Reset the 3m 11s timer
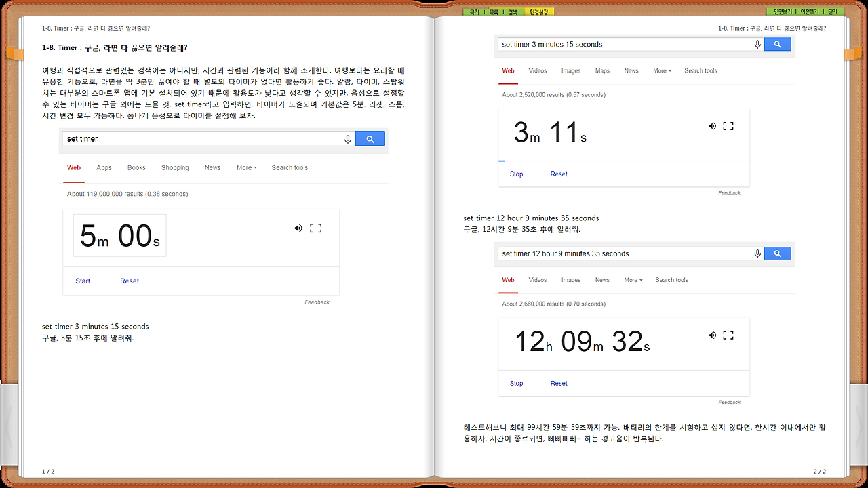 point(559,174)
